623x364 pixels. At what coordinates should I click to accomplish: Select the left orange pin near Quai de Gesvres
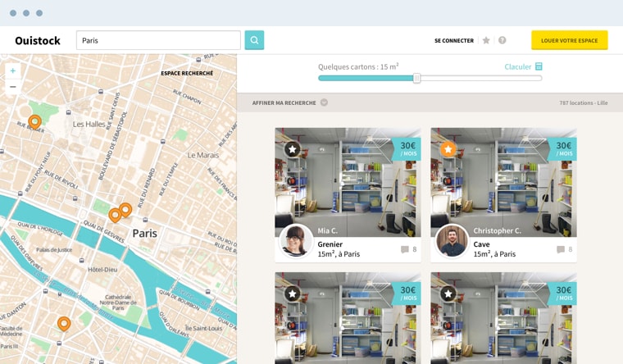tap(115, 215)
